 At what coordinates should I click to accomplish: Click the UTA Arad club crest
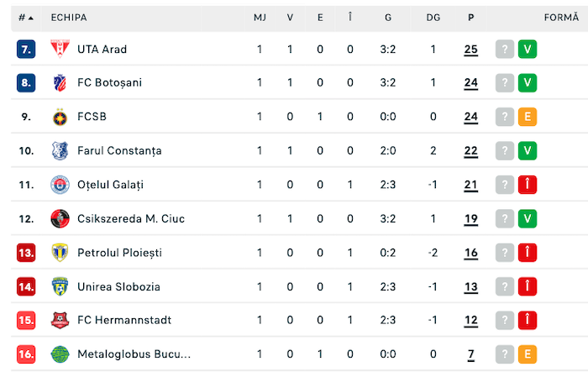point(60,50)
